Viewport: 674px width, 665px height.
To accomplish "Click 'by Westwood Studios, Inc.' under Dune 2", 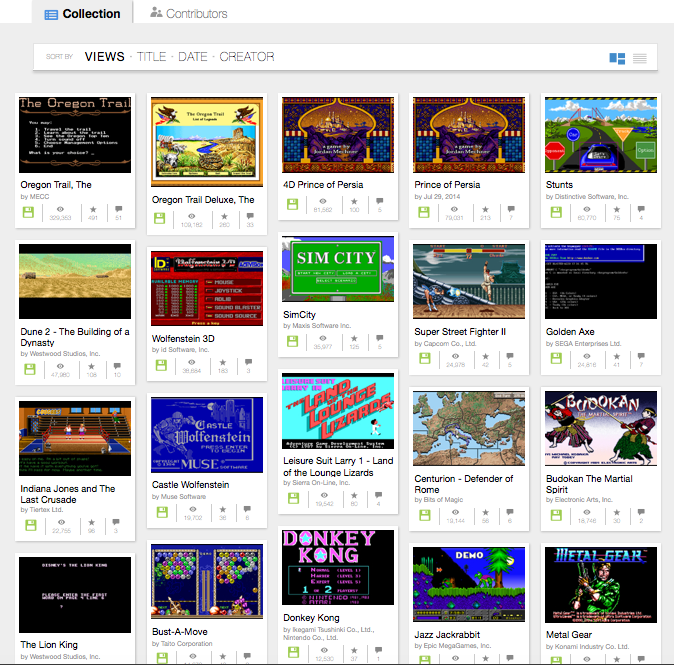I will click(x=60, y=354).
